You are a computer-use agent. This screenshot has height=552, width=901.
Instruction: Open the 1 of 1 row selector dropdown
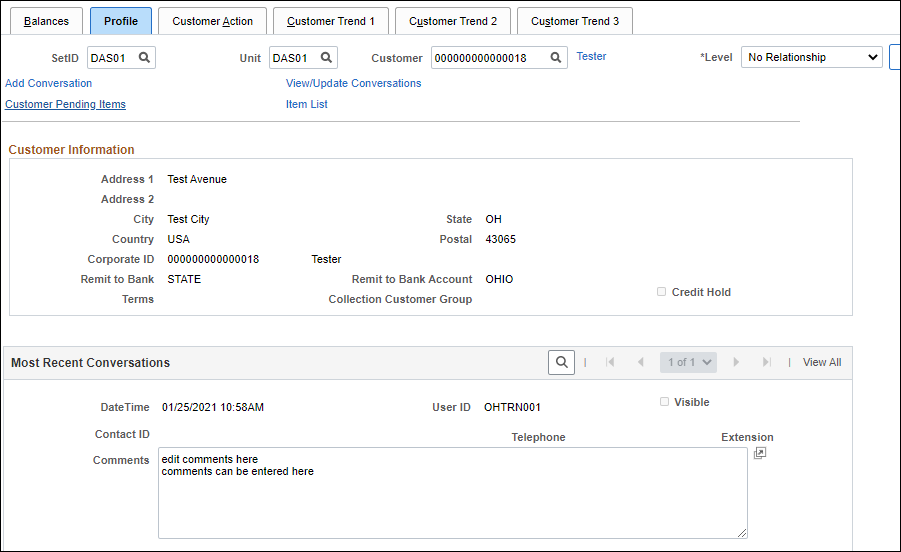point(688,362)
